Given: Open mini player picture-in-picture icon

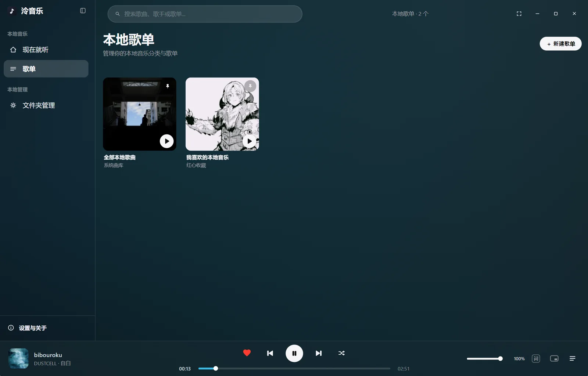Looking at the screenshot, I should [x=554, y=358].
